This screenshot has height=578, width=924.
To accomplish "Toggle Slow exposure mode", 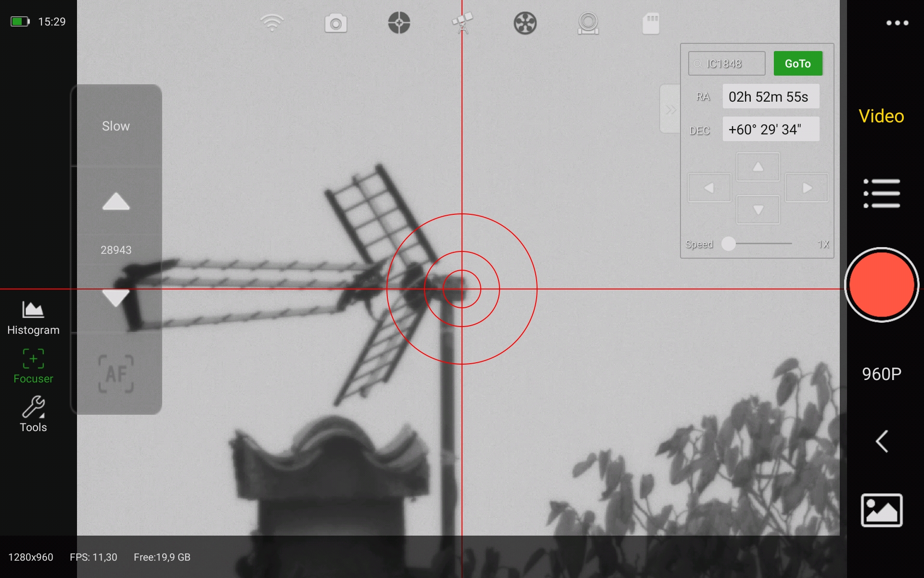I will tap(115, 126).
